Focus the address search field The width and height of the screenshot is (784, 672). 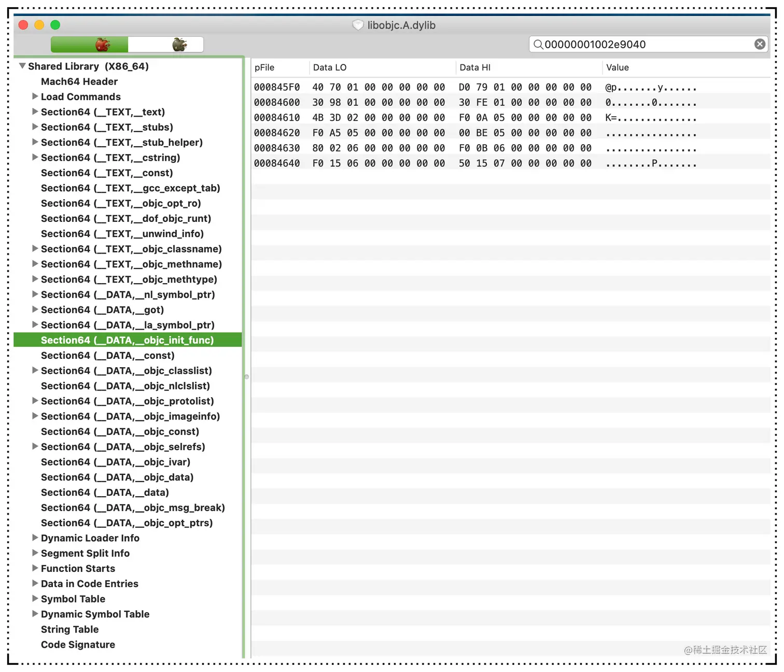[x=648, y=45]
